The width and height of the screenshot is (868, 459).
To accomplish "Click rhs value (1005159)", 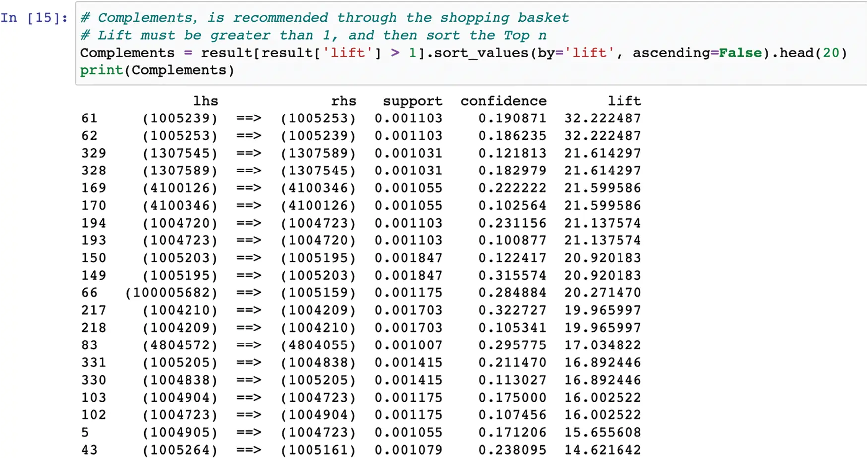I will tap(318, 293).
